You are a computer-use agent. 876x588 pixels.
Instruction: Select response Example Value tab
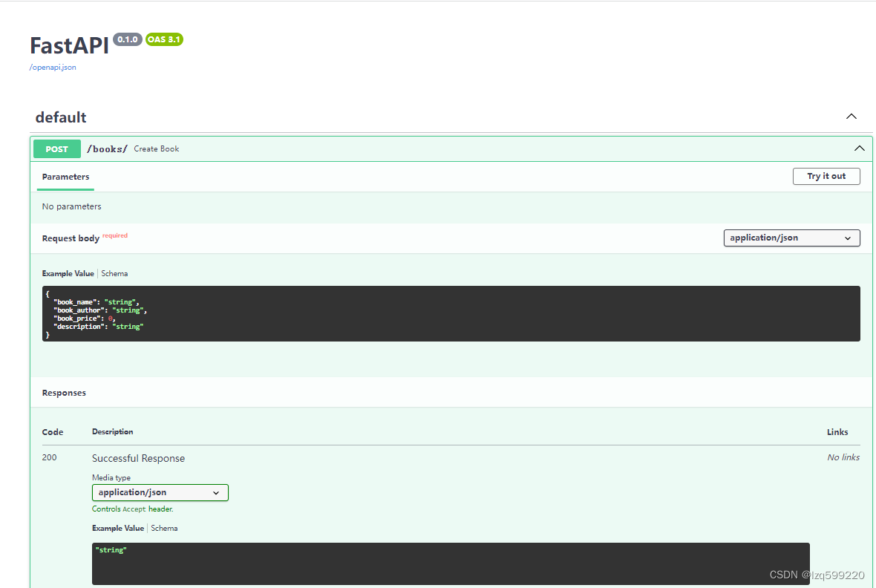coord(118,528)
